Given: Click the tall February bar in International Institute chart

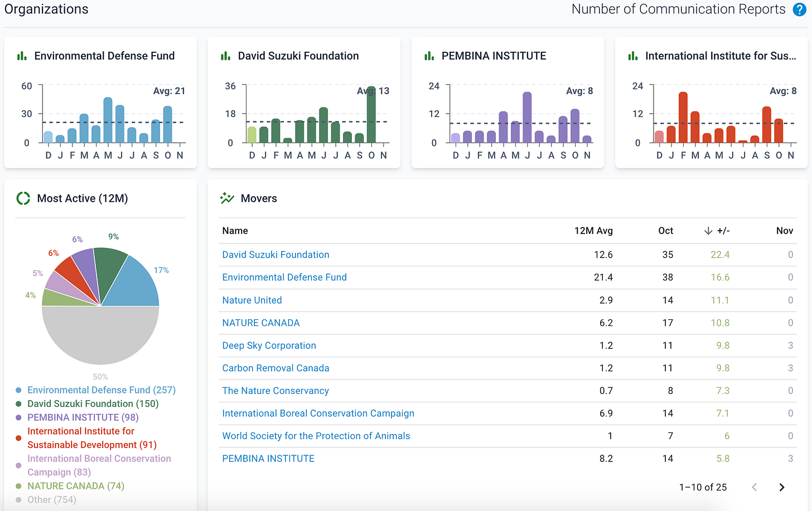Looking at the screenshot, I should point(683,118).
